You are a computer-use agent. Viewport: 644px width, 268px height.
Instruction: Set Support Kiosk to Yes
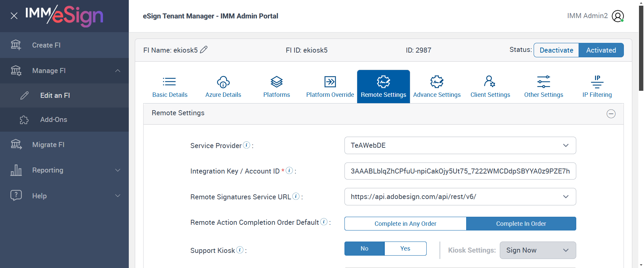coord(405,249)
